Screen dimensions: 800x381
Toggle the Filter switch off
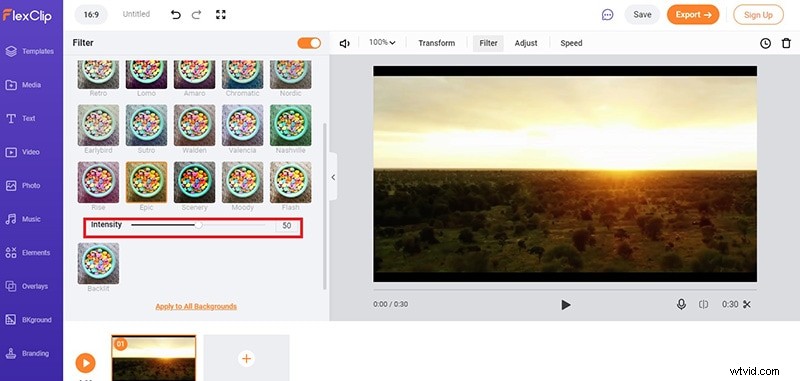click(309, 43)
